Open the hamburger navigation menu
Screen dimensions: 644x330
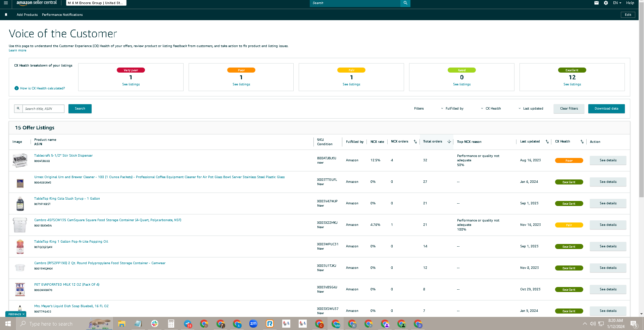(6, 3)
